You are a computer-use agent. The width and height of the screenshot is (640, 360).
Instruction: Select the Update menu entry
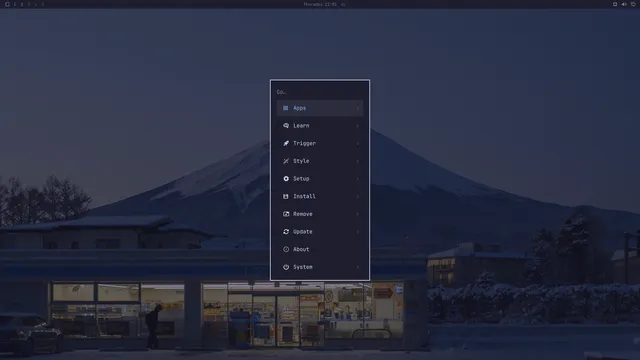pos(320,232)
